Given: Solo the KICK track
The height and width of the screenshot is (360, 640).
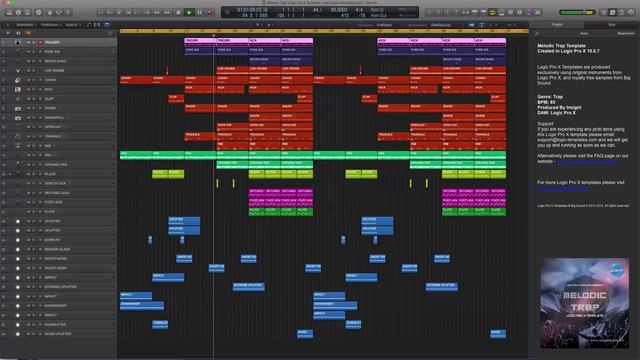Looking at the screenshot, I should click(33, 89).
